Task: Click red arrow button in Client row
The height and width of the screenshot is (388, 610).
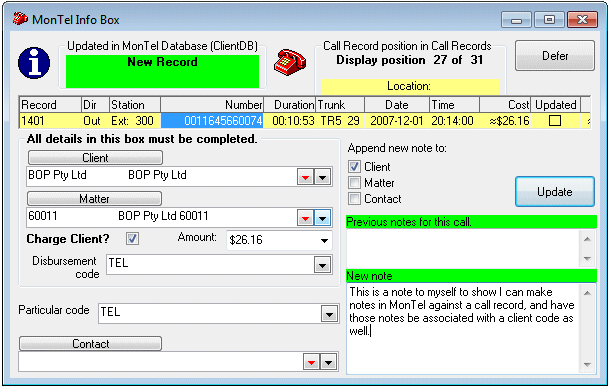Action: click(305, 177)
